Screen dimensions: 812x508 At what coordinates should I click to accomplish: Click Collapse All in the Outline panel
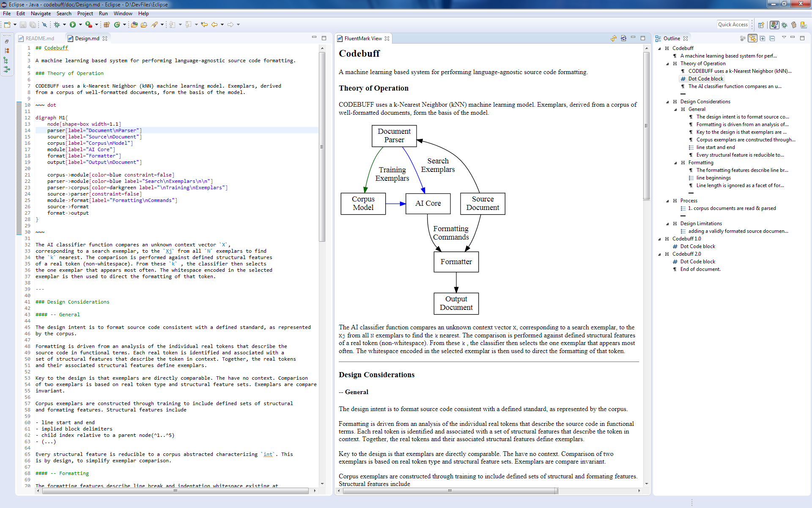[772, 39]
